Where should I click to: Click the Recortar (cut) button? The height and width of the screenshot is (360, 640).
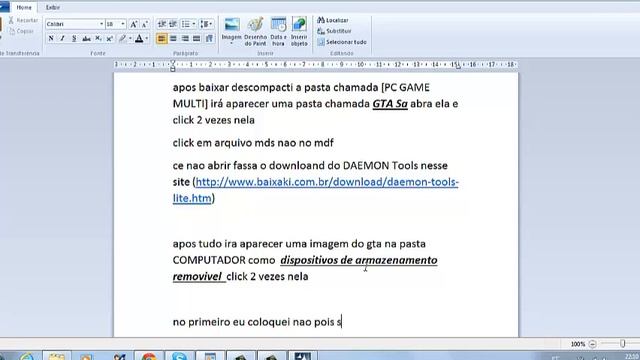pos(23,20)
